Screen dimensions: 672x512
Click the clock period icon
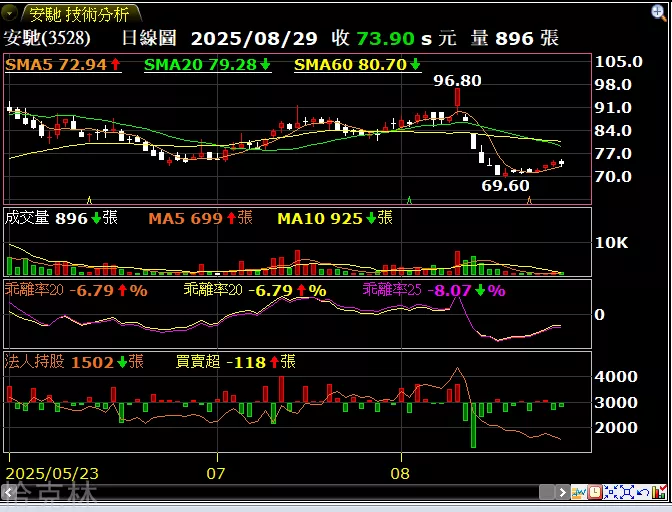594,492
